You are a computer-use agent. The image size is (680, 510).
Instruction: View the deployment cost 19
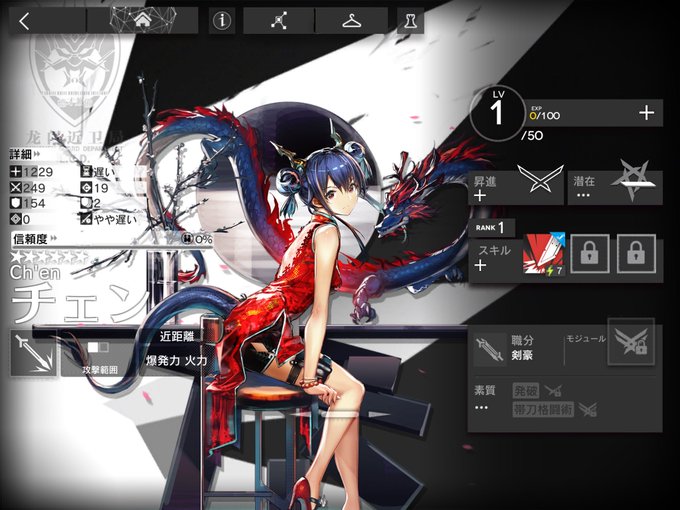[x=95, y=188]
